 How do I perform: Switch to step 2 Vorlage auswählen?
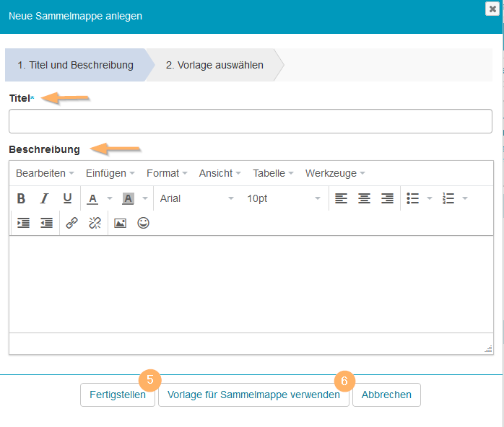pos(214,65)
